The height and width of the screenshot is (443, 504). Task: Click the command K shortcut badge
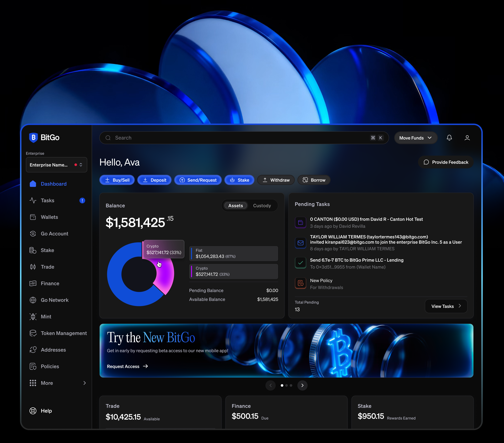(377, 138)
